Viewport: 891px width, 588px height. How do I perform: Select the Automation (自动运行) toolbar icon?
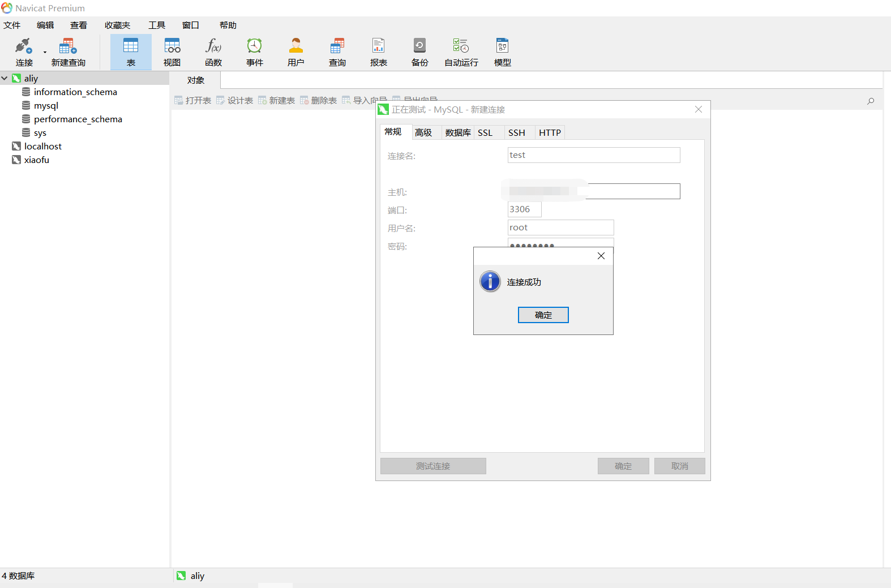pos(461,52)
